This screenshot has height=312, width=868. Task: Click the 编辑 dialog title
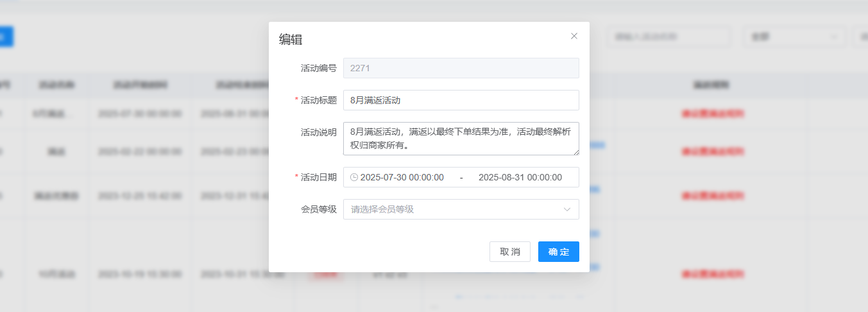[x=291, y=40]
